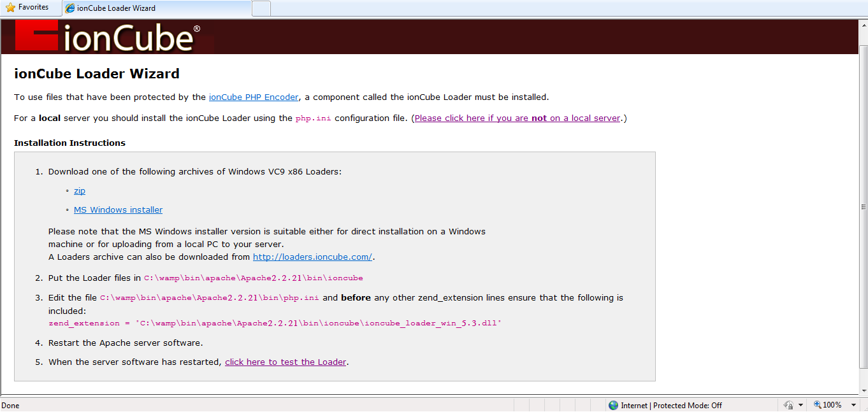Click 'click here to test the Loader'
868x412 pixels.
click(x=286, y=362)
